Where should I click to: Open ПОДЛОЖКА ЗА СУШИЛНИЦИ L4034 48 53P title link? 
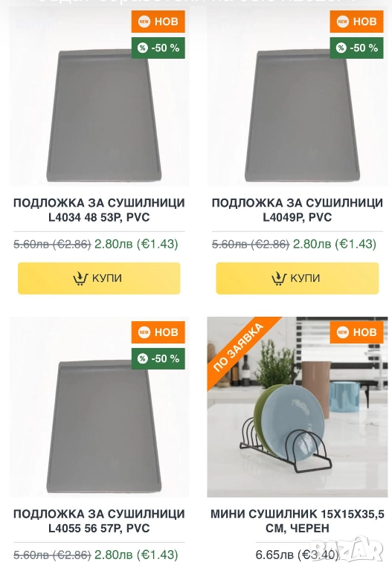pyautogui.click(x=99, y=210)
